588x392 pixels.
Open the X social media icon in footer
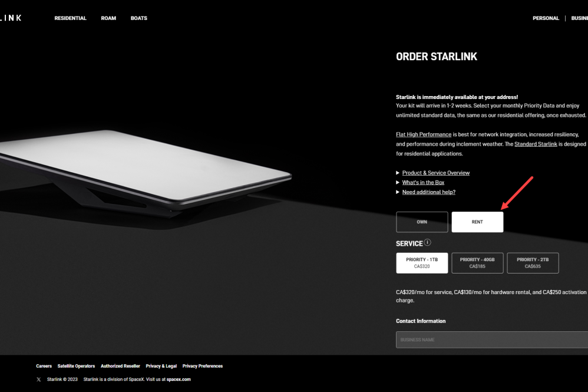pos(39,380)
